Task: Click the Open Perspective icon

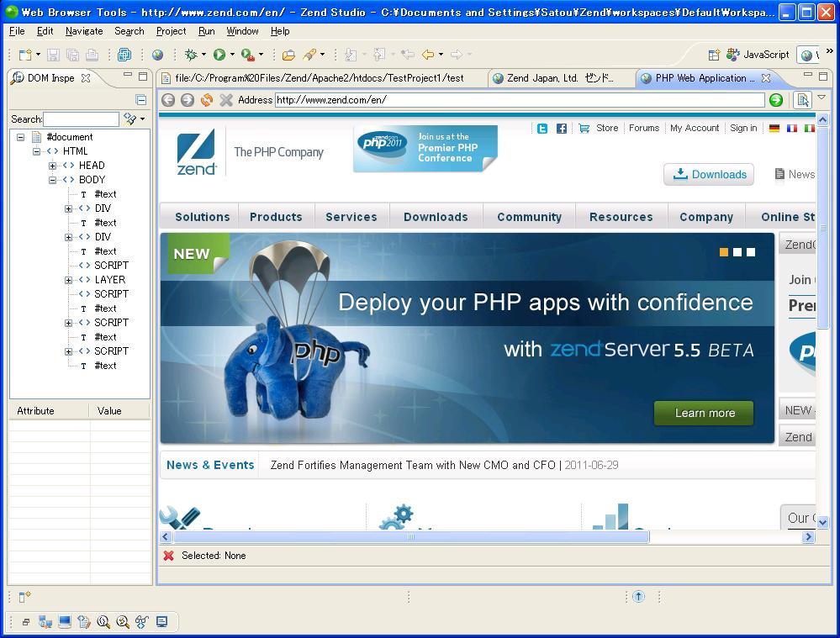Action: pos(714,55)
